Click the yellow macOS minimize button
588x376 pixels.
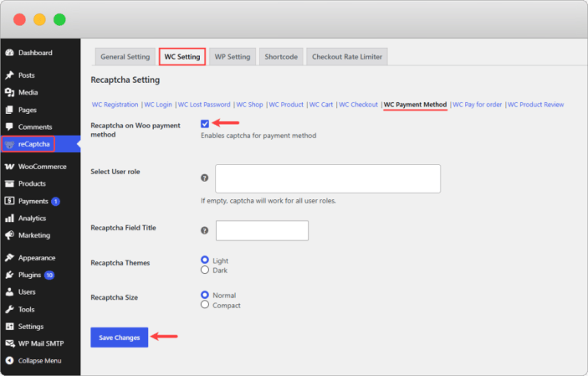pos(39,19)
